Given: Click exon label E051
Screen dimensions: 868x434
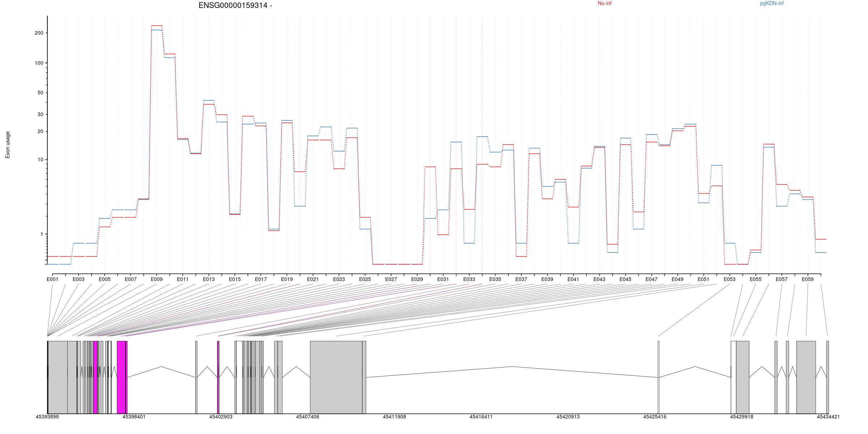Looking at the screenshot, I should (703, 279).
